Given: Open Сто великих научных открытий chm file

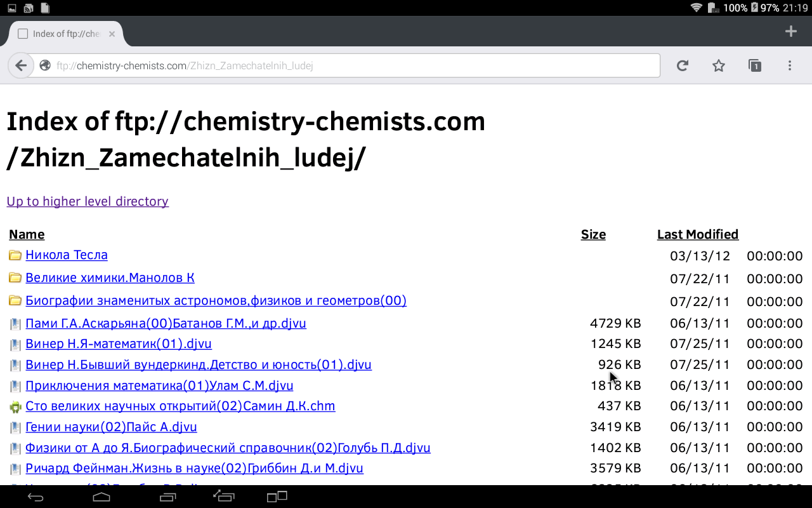Looking at the screenshot, I should (x=180, y=406).
